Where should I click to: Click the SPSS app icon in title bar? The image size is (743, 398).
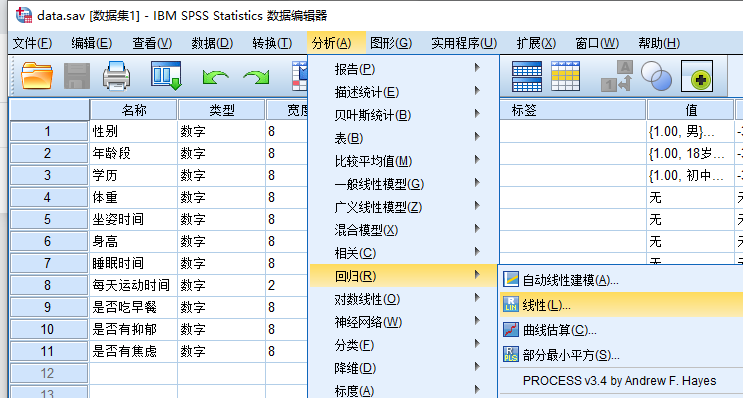tap(24, 15)
